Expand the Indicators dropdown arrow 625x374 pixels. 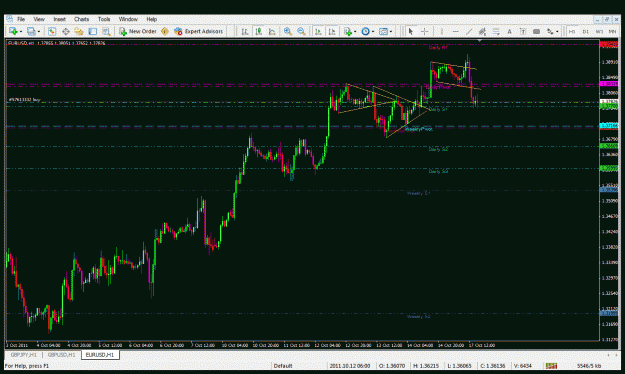point(355,31)
